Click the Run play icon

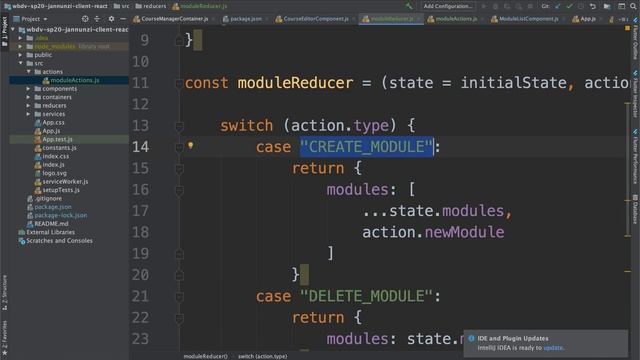click(484, 7)
